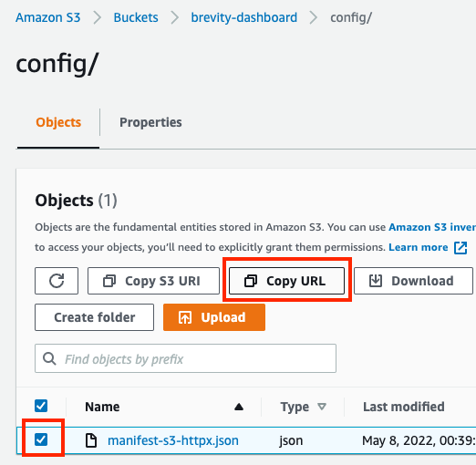Image resolution: width=476 pixels, height=465 pixels.
Task: Click the Last modified column header
Action: (x=404, y=407)
